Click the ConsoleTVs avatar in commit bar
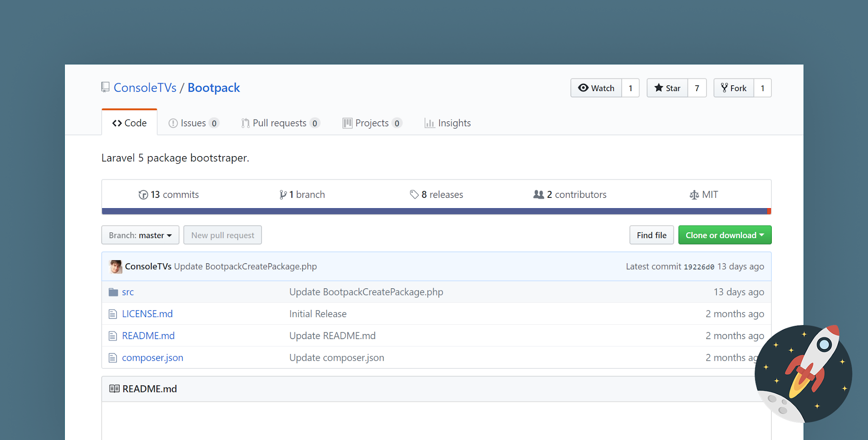 coord(115,267)
